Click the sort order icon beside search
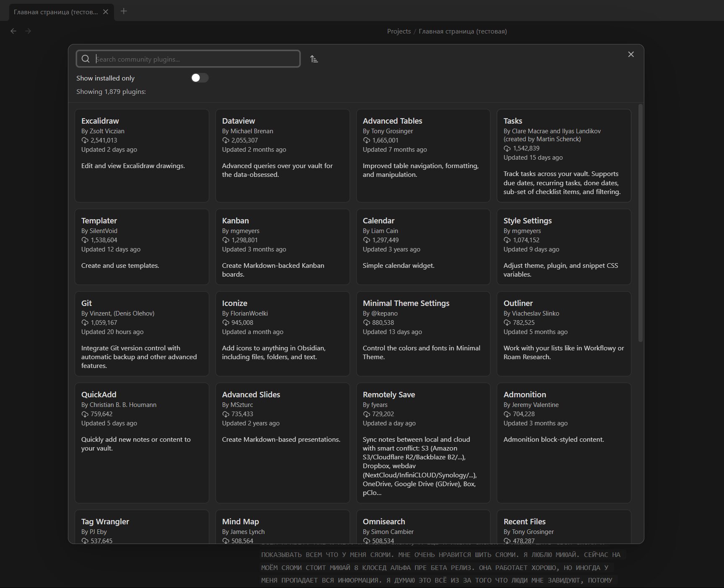The width and height of the screenshot is (724, 588). point(314,59)
